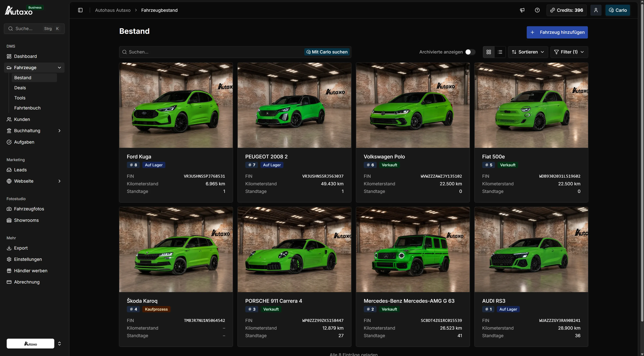644x356 pixels.
Task: Toggle the sidebar panel icon
Action: click(x=80, y=10)
